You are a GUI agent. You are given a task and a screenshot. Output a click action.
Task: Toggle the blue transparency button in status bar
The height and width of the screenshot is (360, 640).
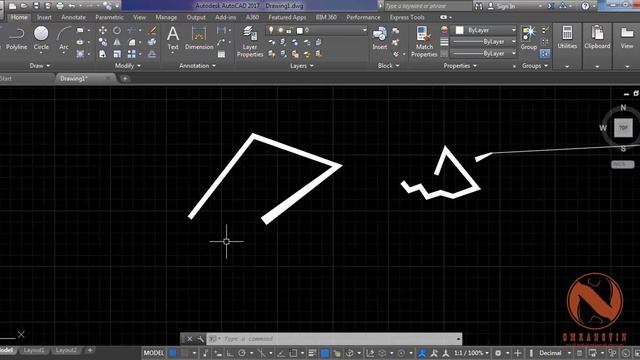325,353
